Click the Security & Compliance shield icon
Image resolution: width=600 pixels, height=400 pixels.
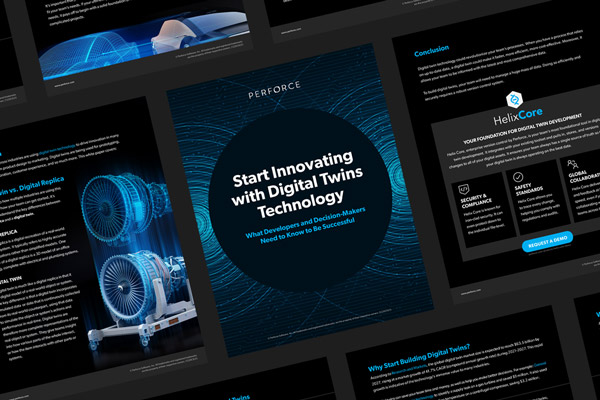463,189
